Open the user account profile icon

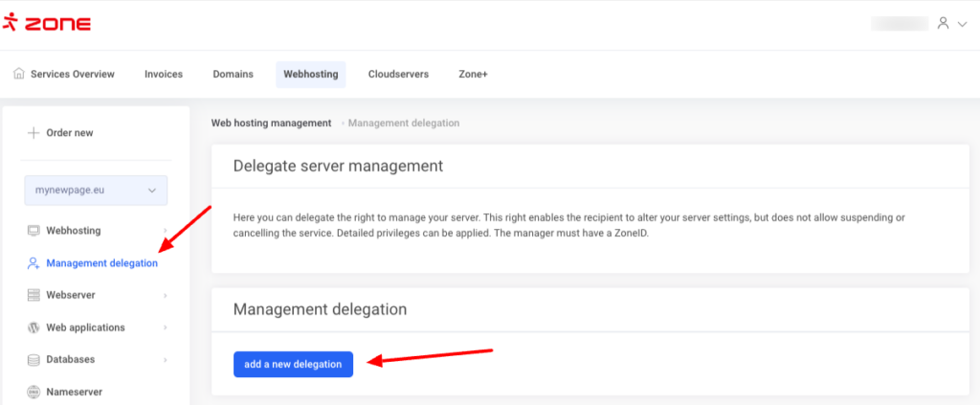click(944, 23)
